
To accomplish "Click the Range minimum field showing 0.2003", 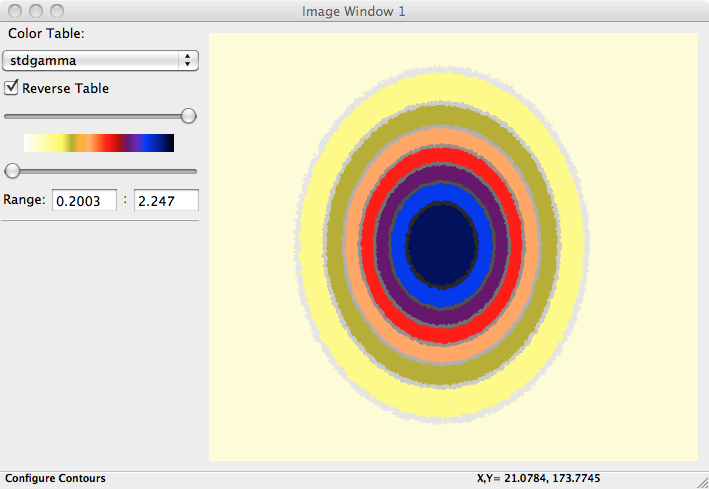I will coord(84,200).
